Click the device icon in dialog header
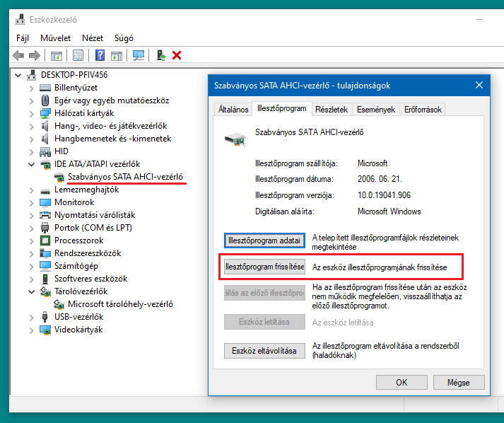Viewport: 504px width, 423px height. [235, 139]
